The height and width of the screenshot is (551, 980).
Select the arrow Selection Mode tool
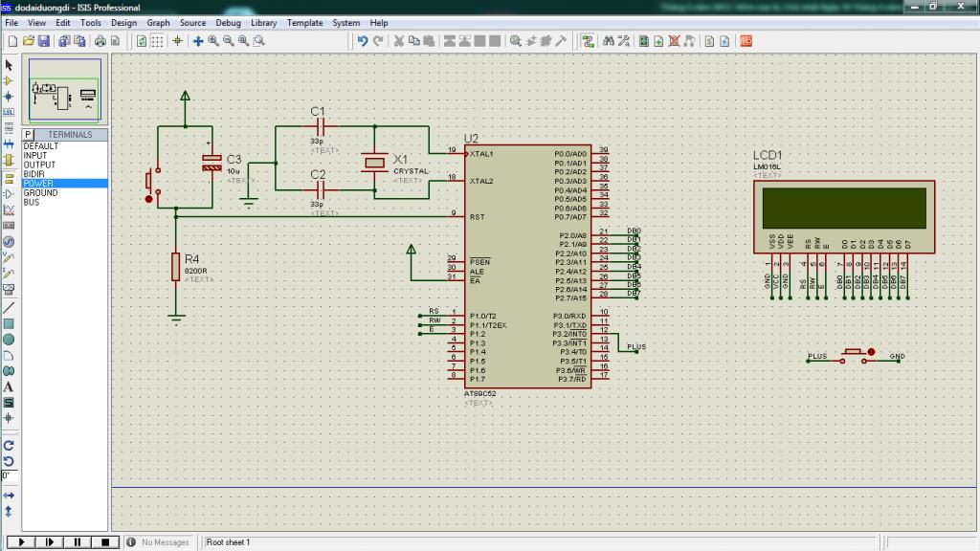[x=9, y=65]
